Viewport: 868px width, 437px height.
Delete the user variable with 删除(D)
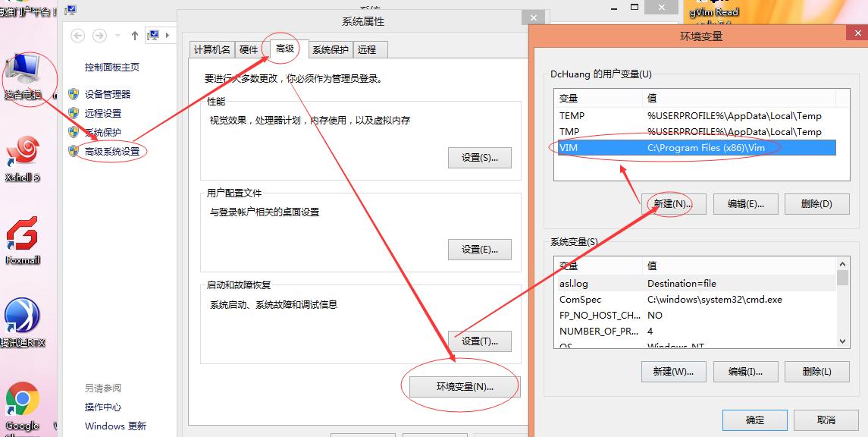point(816,204)
